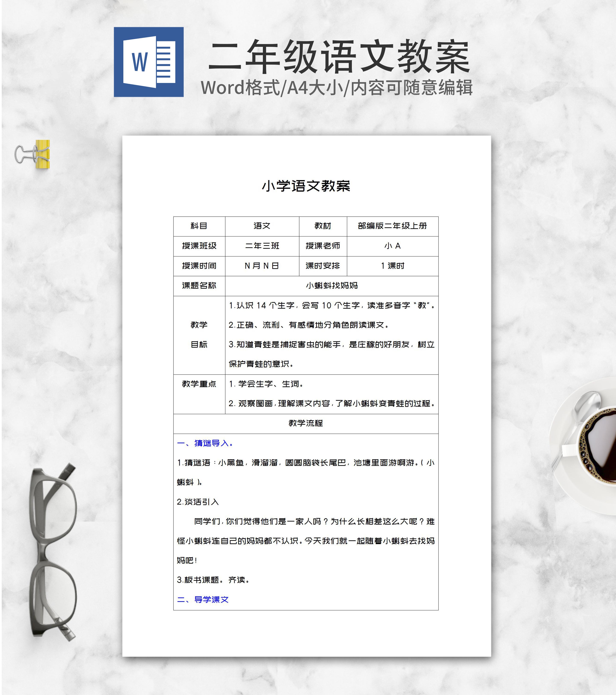Click the blue 二、导学课文 heading
The height and width of the screenshot is (695, 616).
[x=203, y=599]
